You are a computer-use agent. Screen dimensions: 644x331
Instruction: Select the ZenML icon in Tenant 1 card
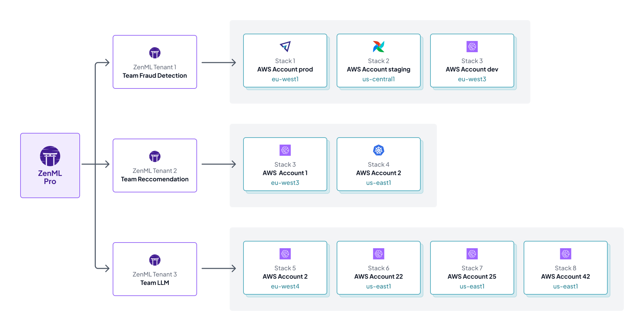154,52
